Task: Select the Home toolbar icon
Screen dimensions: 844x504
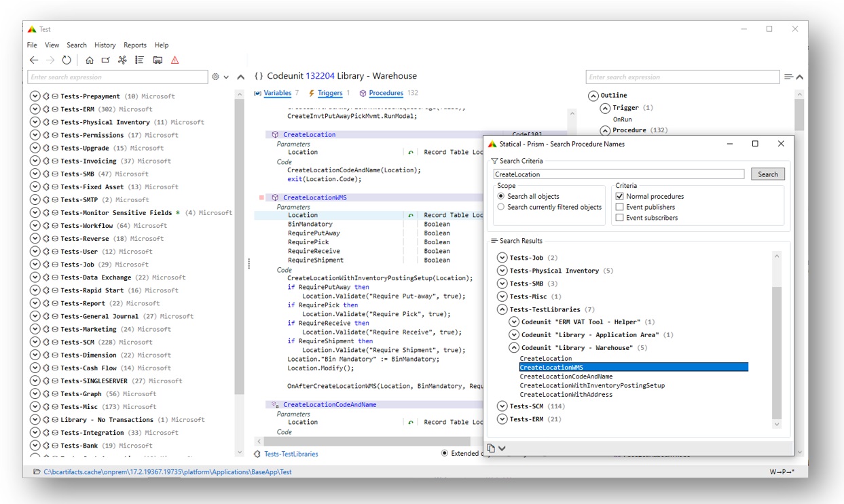Action: click(90, 59)
